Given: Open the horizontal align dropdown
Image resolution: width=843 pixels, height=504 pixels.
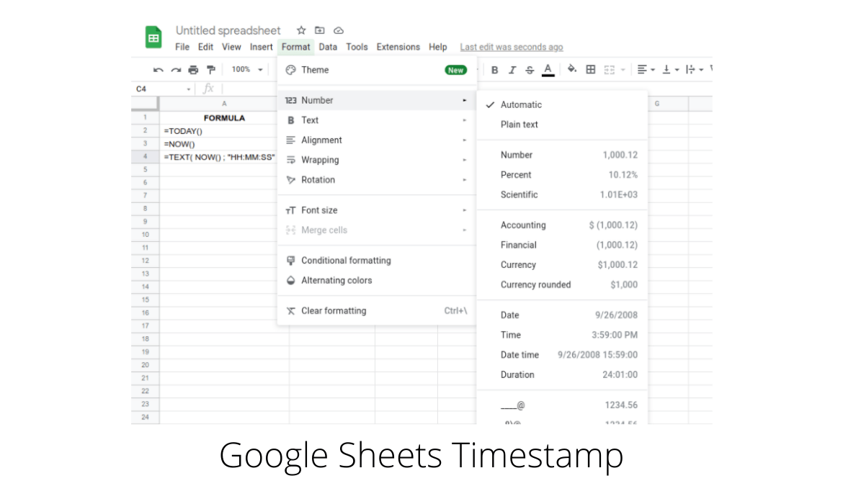Looking at the screenshot, I should point(646,69).
